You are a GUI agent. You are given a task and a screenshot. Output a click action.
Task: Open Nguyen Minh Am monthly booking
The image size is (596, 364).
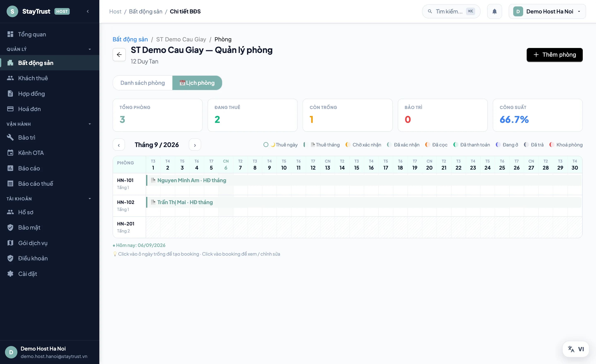(364, 180)
